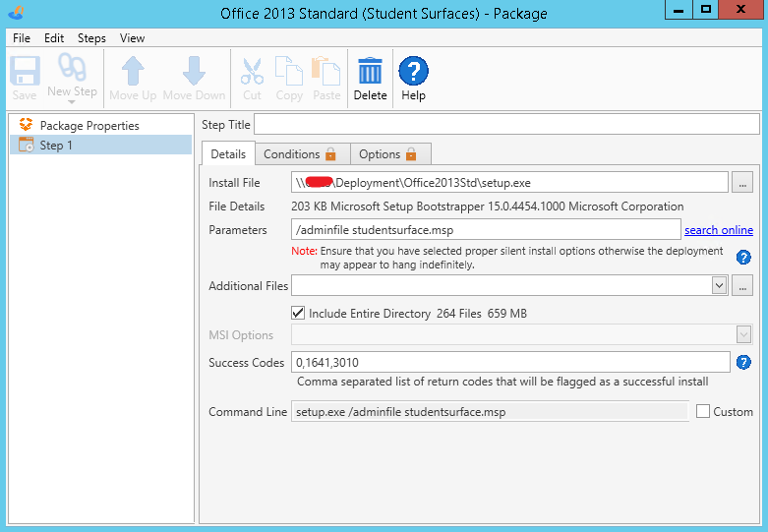The width and height of the screenshot is (768, 532).
Task: Click the New Step toolbar icon
Action: tap(72, 70)
